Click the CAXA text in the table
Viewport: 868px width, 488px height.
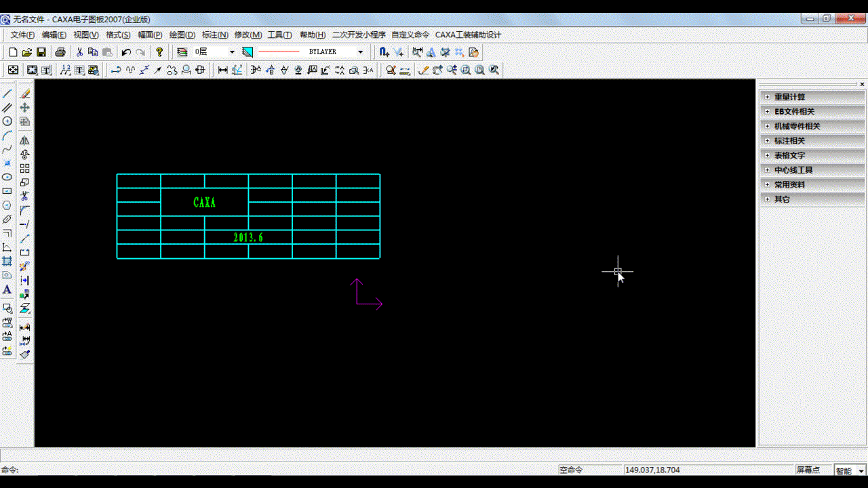coord(204,203)
